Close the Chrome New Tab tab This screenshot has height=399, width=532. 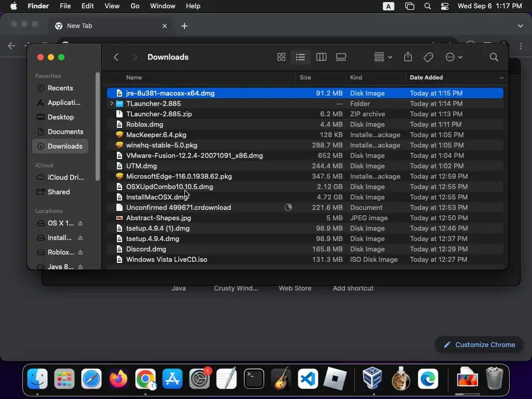click(x=165, y=26)
